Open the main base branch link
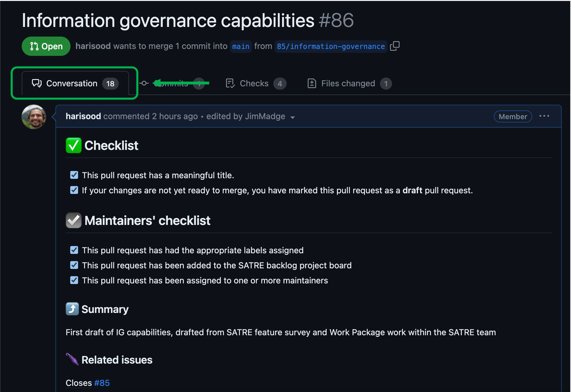571x392 pixels. (x=241, y=46)
